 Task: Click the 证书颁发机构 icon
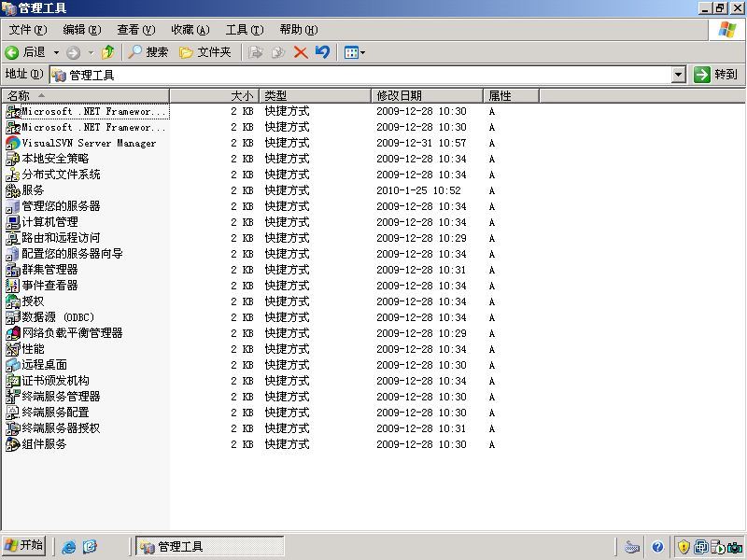12,381
